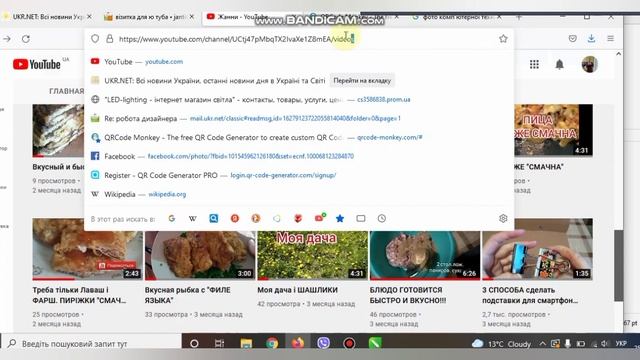Open the YouTube apps grid
This screenshot has height=360, width=640.
534,64
